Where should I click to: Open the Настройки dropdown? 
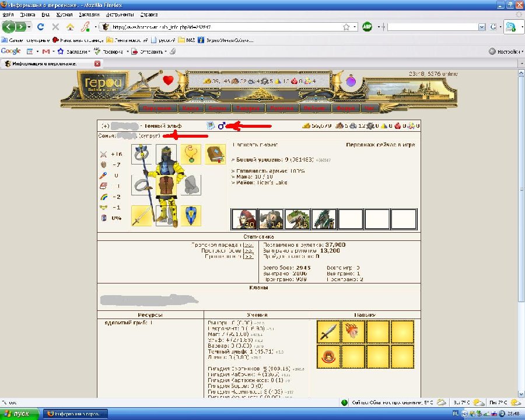[x=506, y=51]
